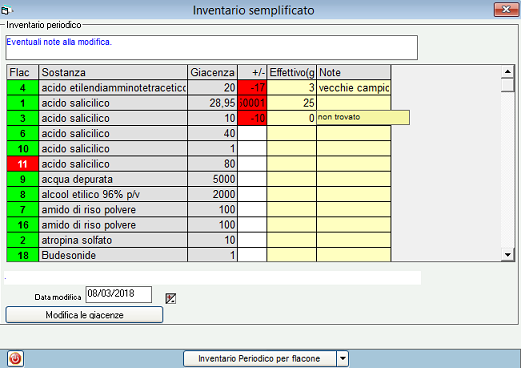
Task: Click the 'non trovato' note cell
Action: tap(363, 117)
